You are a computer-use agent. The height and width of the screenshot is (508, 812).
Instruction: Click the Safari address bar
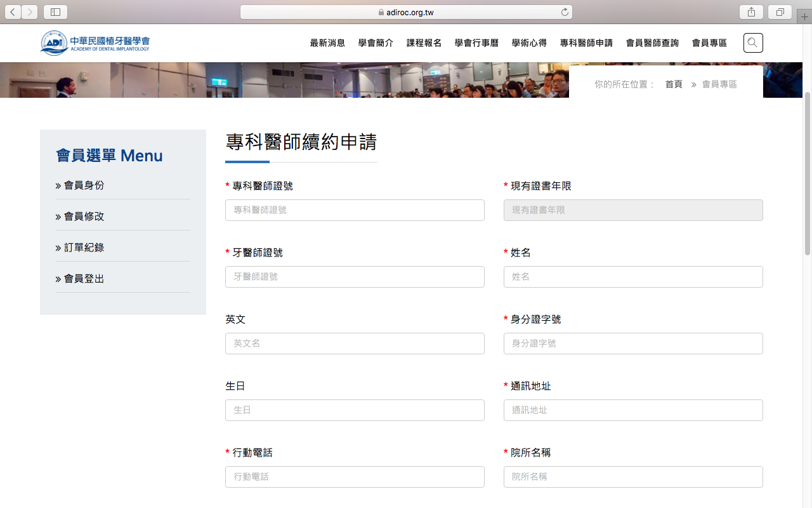point(406,12)
